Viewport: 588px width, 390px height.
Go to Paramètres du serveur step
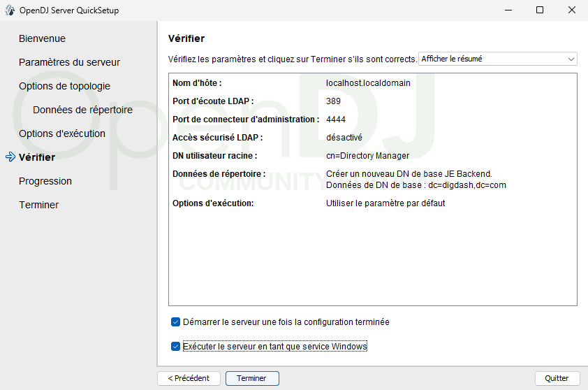69,62
